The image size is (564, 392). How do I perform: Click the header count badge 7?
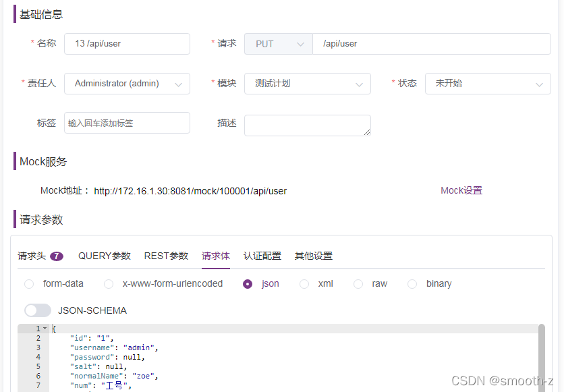tap(57, 256)
